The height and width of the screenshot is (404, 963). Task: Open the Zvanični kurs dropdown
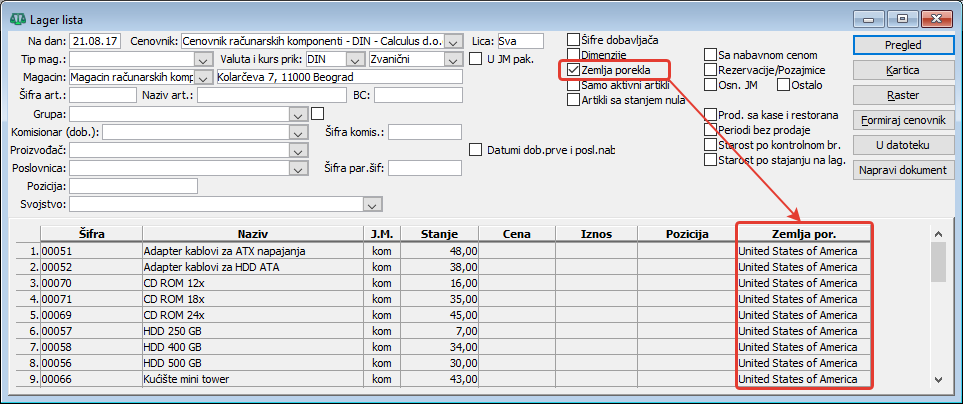[x=453, y=60]
